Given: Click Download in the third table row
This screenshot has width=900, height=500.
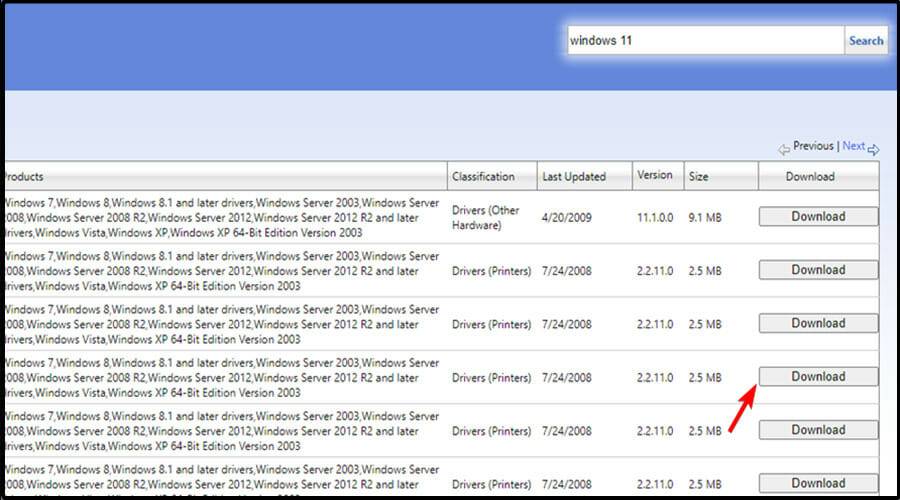Looking at the screenshot, I should (818, 323).
